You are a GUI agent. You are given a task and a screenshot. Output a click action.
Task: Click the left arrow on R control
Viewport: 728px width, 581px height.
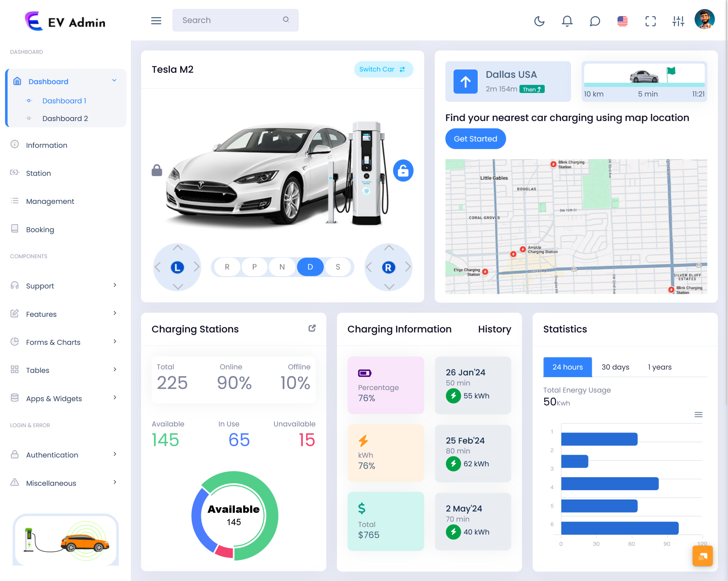click(x=369, y=267)
